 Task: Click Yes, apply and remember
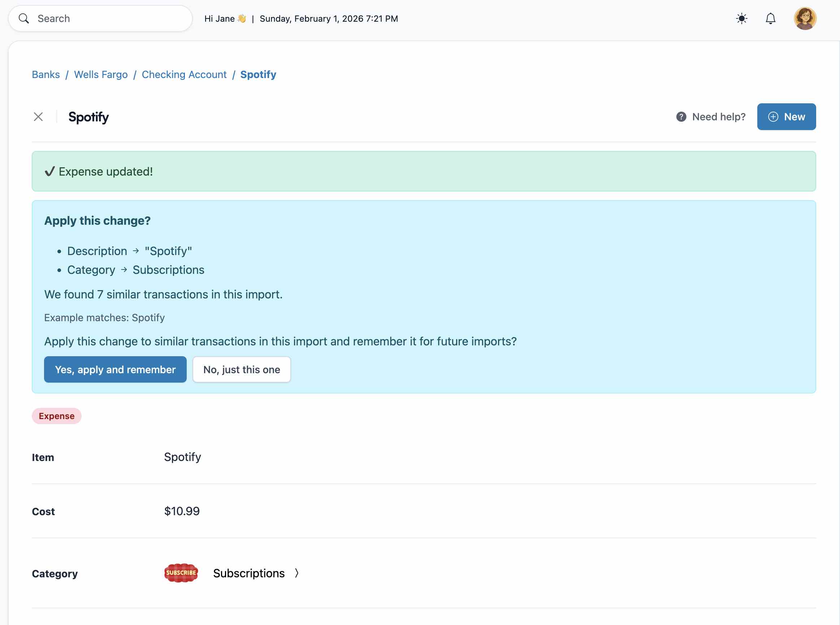pos(115,370)
